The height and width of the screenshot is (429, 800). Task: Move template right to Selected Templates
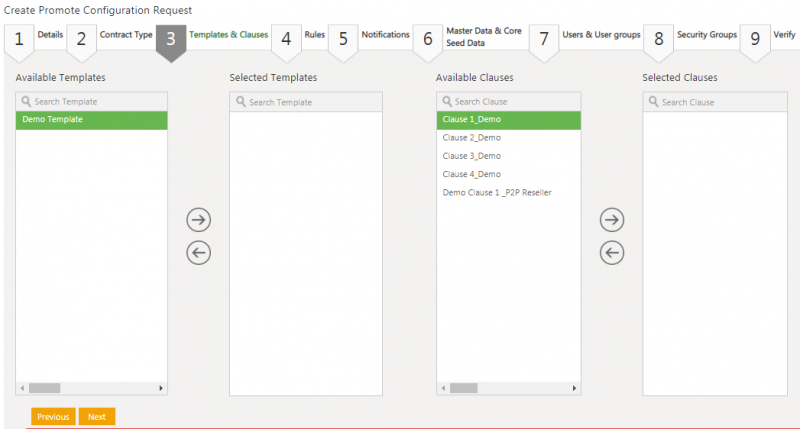click(199, 220)
